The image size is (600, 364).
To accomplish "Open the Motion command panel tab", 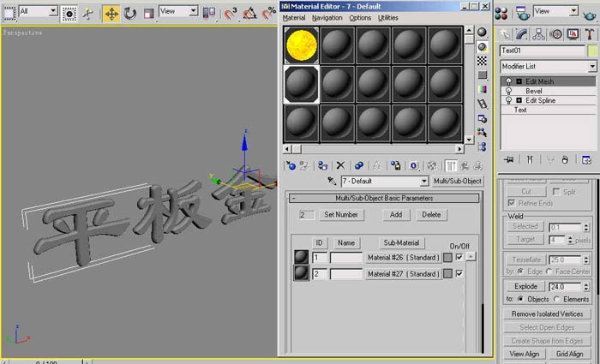I will click(x=555, y=34).
